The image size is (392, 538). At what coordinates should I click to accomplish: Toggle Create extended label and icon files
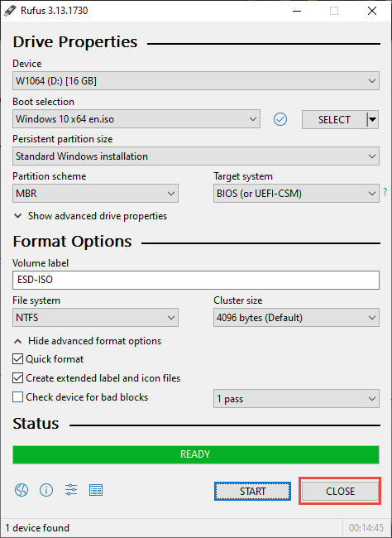pyautogui.click(x=17, y=377)
